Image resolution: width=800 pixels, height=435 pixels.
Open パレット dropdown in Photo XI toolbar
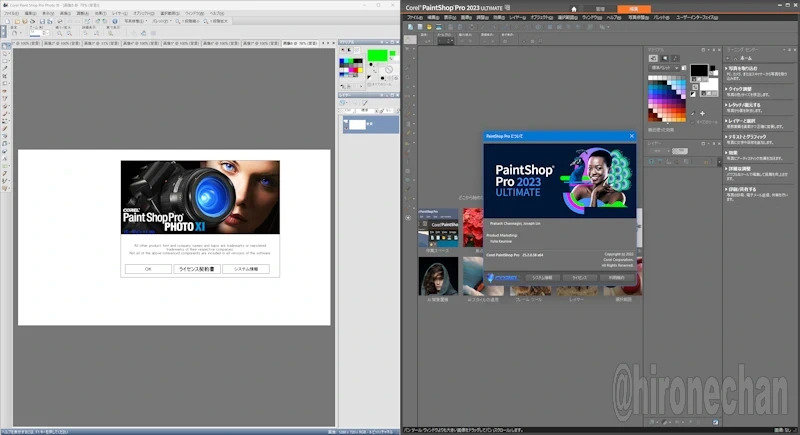click(162, 21)
